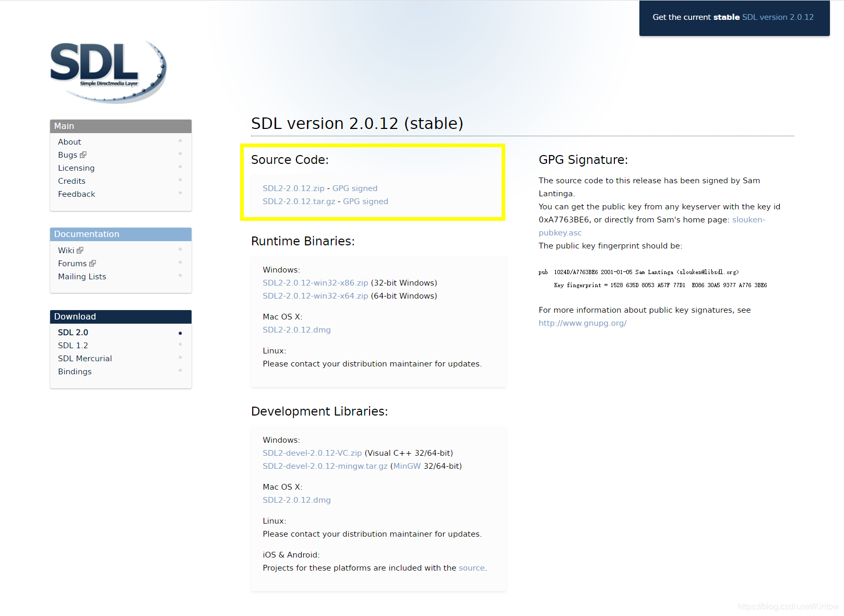Download SDL2-2.0.12-win32-x86.zip runtime binary
Screen dimensions: 844x616
coord(315,283)
